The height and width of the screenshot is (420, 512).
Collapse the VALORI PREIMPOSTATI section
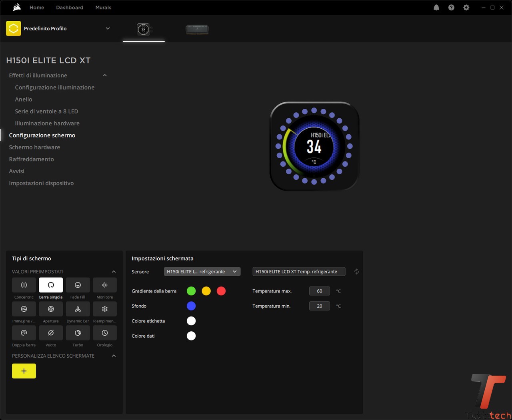pyautogui.click(x=114, y=272)
